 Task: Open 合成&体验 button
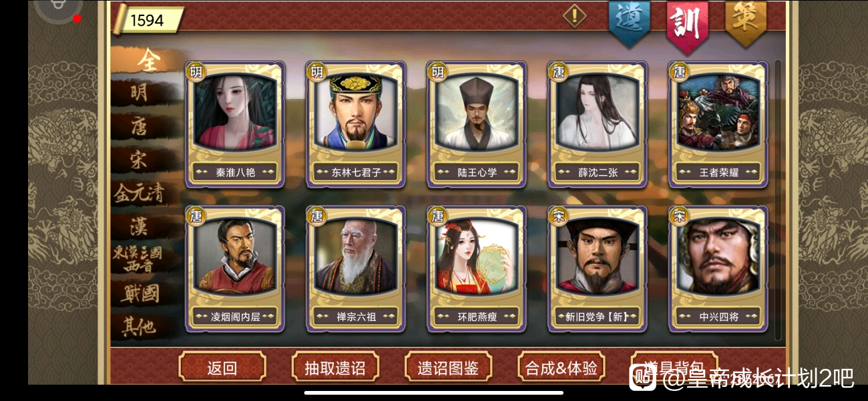(561, 368)
